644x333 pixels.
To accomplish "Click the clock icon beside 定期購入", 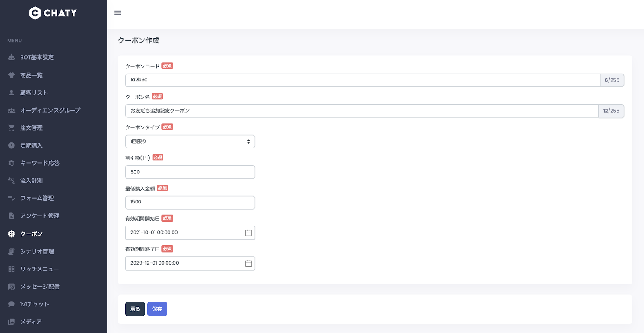I will point(12,146).
